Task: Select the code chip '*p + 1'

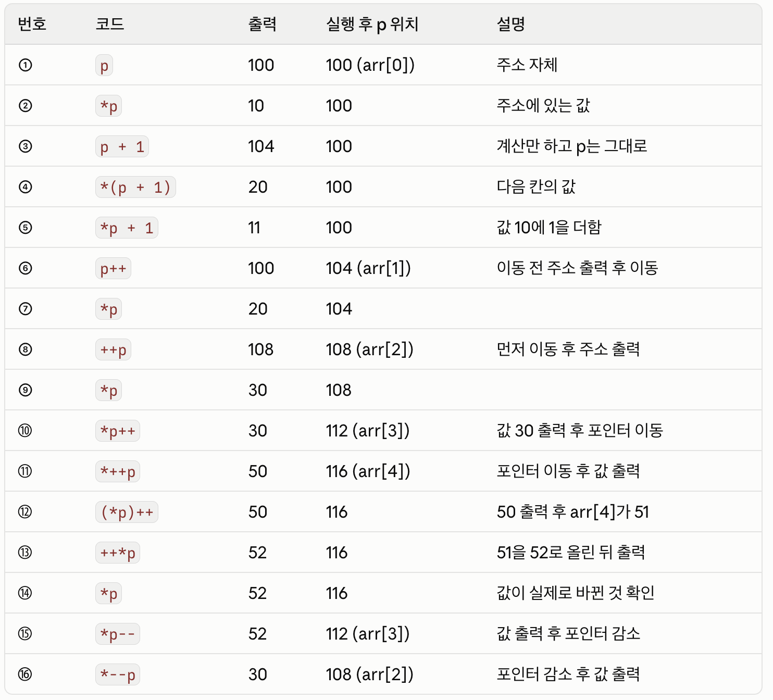Action: [127, 228]
